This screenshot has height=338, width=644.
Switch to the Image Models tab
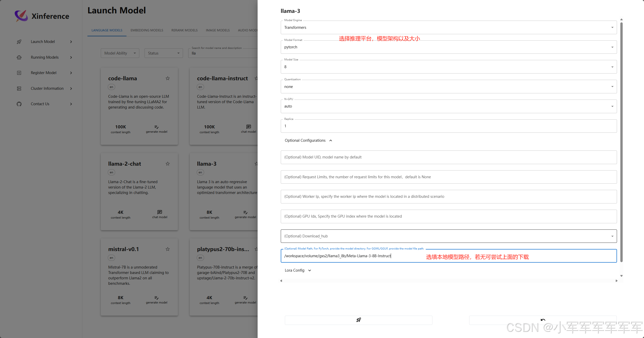pyautogui.click(x=218, y=30)
